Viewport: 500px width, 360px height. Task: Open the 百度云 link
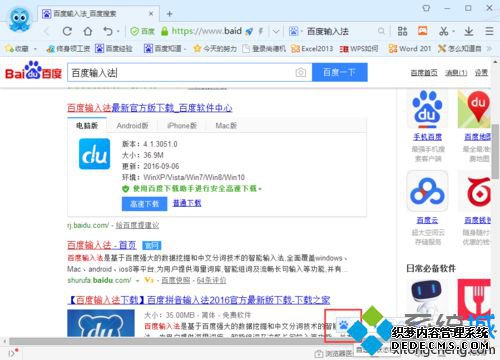point(427,220)
